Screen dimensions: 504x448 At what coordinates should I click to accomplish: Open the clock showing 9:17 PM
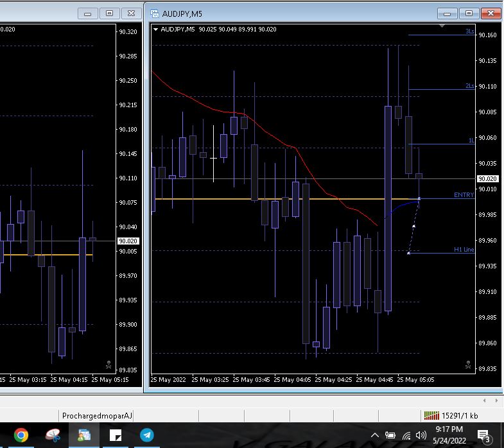[x=449, y=435]
